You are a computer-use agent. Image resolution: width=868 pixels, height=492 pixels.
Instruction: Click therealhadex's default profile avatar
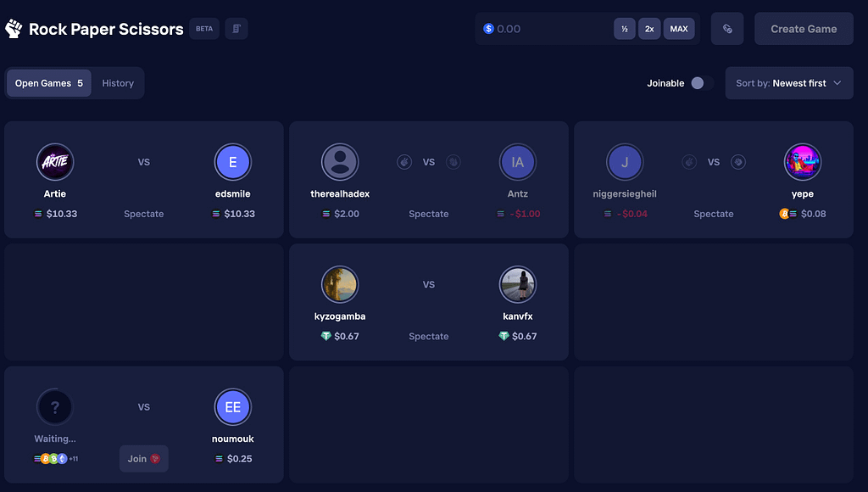tap(340, 162)
